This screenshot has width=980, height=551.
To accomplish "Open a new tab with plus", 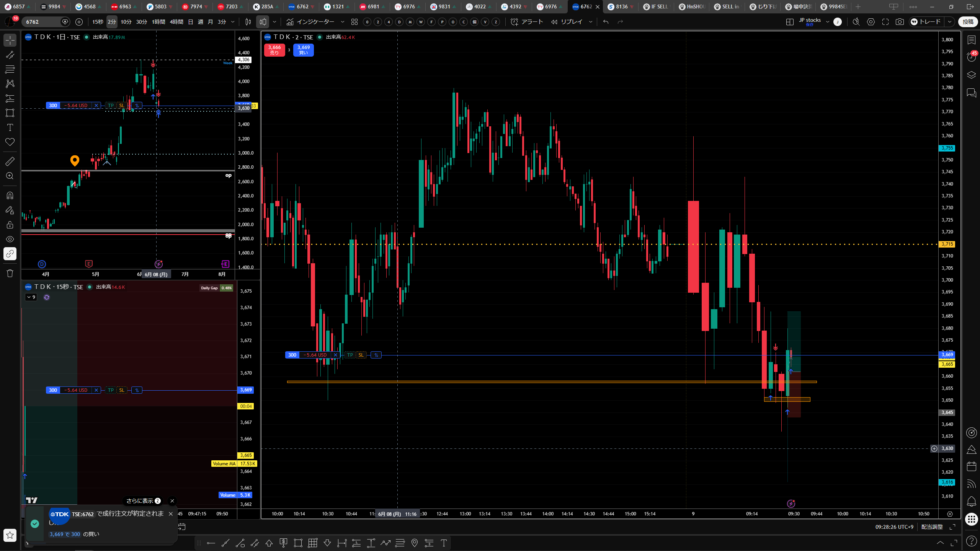I will (858, 7).
